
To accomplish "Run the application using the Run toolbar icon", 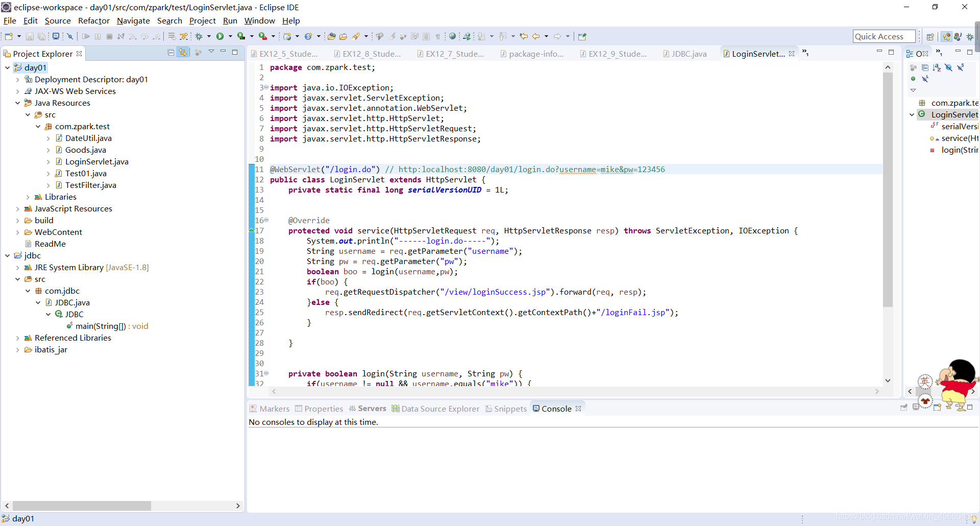I will click(x=220, y=36).
